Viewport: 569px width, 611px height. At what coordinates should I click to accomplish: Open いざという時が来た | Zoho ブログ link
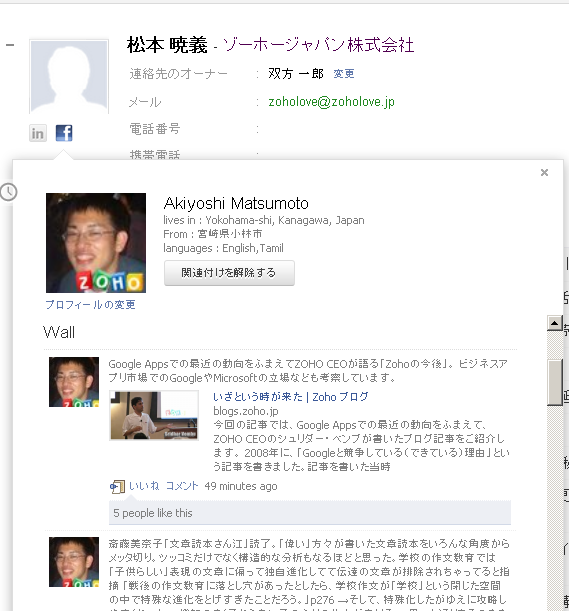coord(291,397)
